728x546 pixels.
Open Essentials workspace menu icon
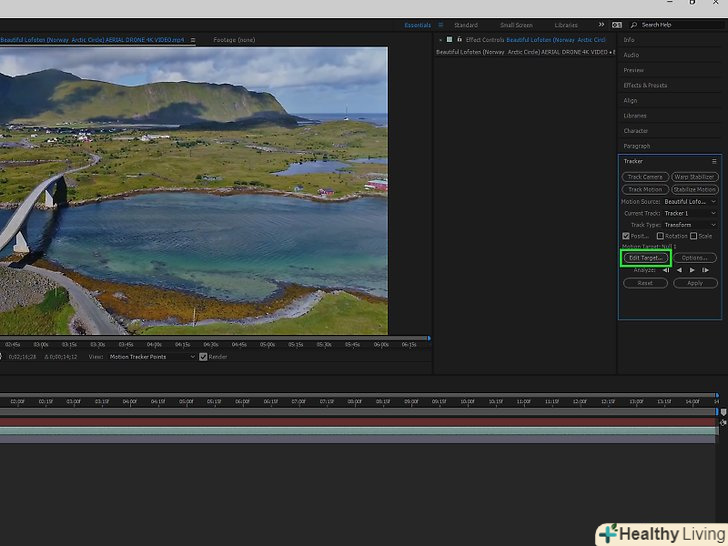(x=440, y=25)
